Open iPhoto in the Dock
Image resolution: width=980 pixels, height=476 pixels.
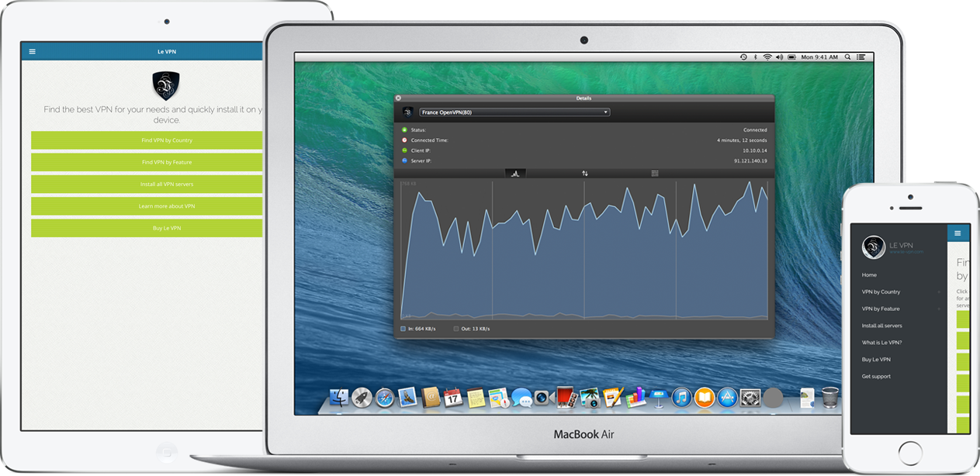click(590, 398)
